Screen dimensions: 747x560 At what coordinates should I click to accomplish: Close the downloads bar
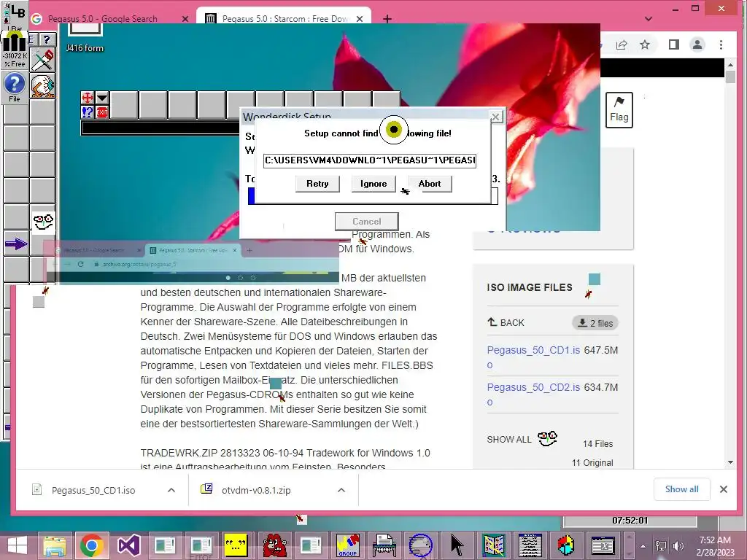pos(723,489)
